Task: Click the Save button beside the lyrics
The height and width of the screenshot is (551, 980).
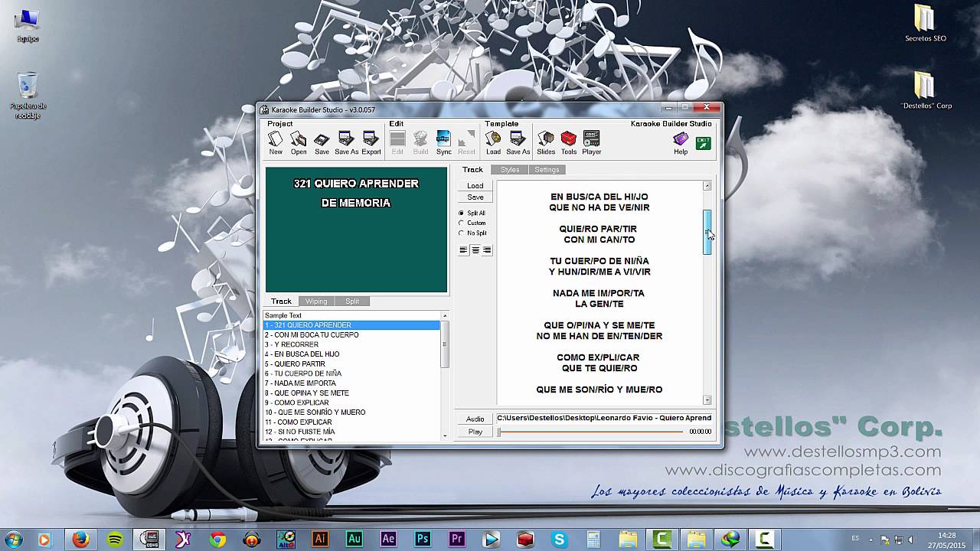Action: pyautogui.click(x=475, y=197)
